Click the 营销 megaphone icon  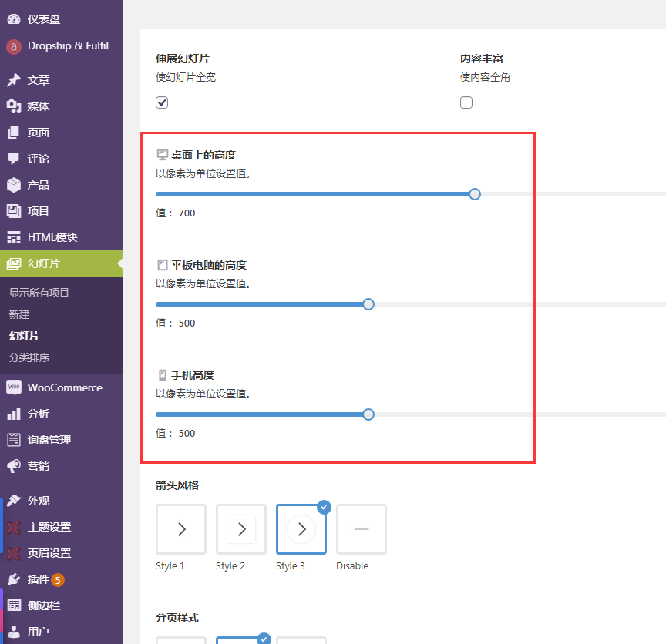pos(14,466)
